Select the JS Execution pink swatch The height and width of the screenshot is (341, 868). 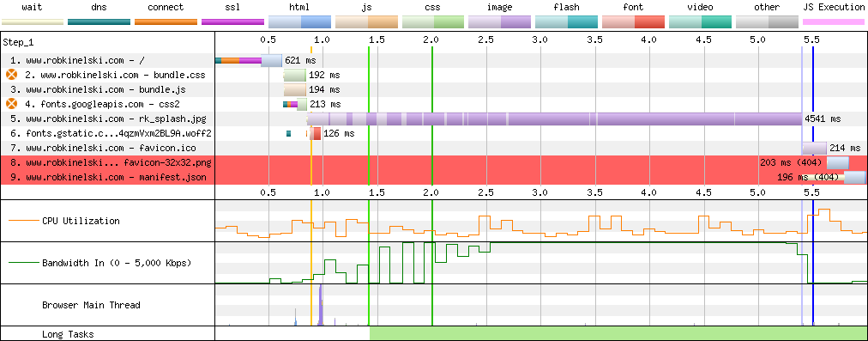coord(834,22)
